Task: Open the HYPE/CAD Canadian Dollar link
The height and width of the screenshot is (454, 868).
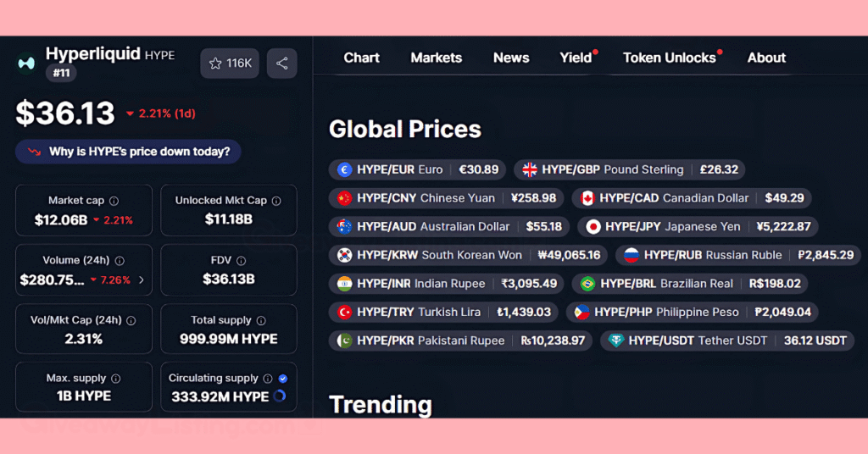Action: [x=692, y=198]
